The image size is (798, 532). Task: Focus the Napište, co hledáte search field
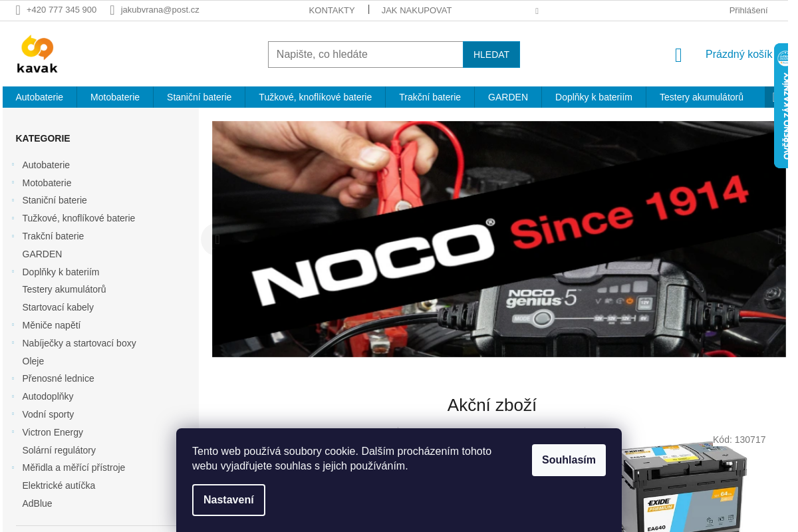click(366, 55)
